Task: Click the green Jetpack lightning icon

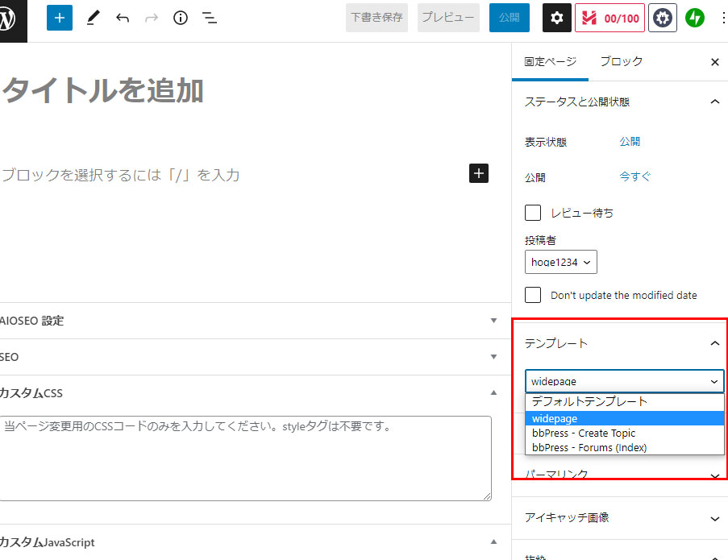Action: point(695,18)
